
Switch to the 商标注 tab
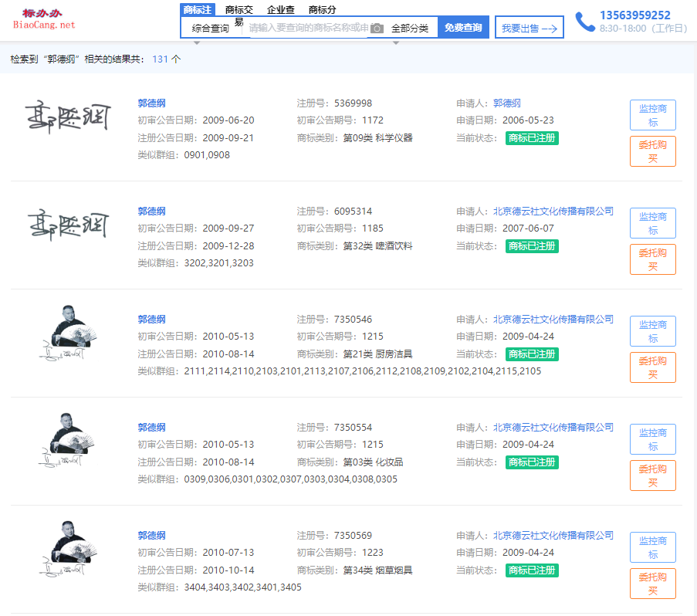point(198,10)
